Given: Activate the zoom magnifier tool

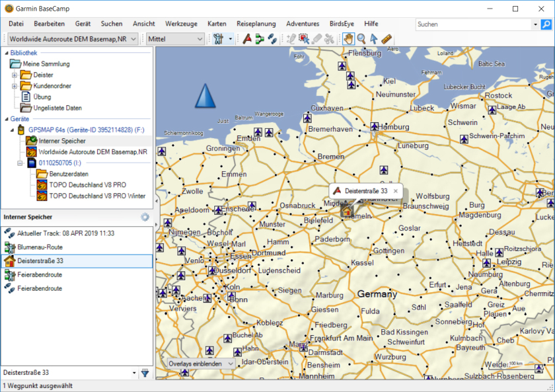Looking at the screenshot, I should (361, 39).
